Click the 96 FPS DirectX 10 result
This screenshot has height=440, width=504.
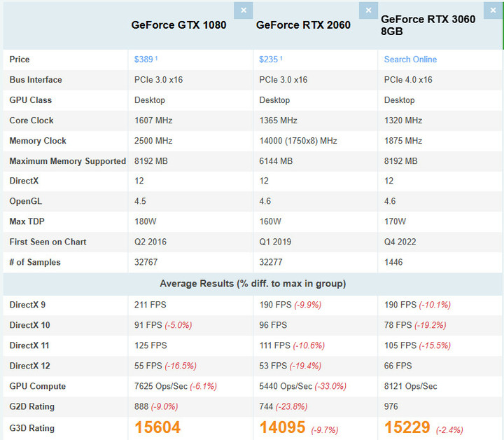[273, 325]
